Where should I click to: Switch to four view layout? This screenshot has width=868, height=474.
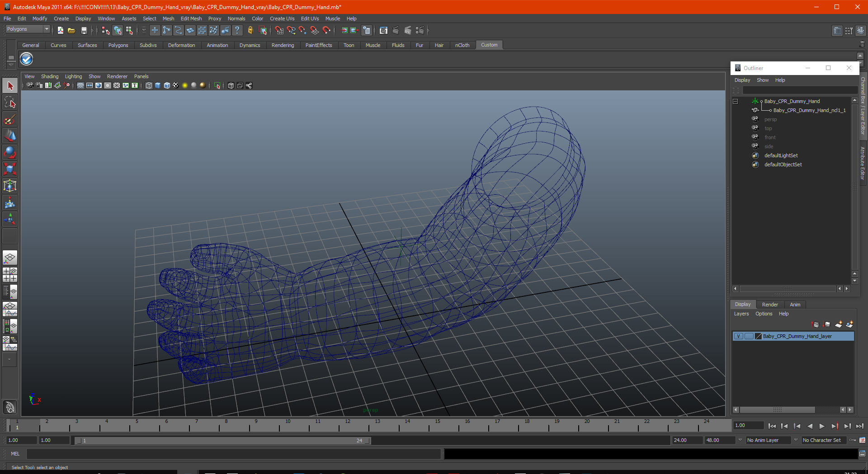point(10,275)
